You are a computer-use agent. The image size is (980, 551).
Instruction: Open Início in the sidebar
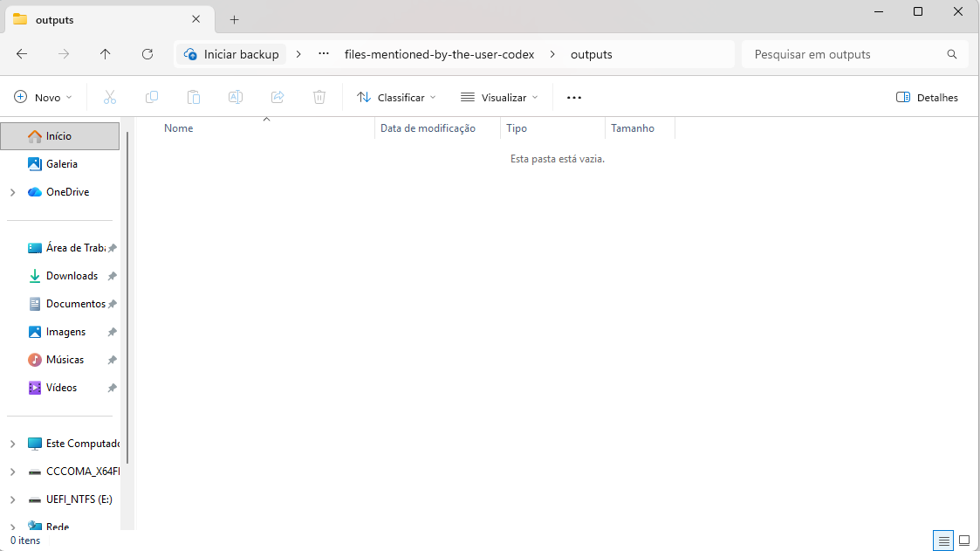60,136
